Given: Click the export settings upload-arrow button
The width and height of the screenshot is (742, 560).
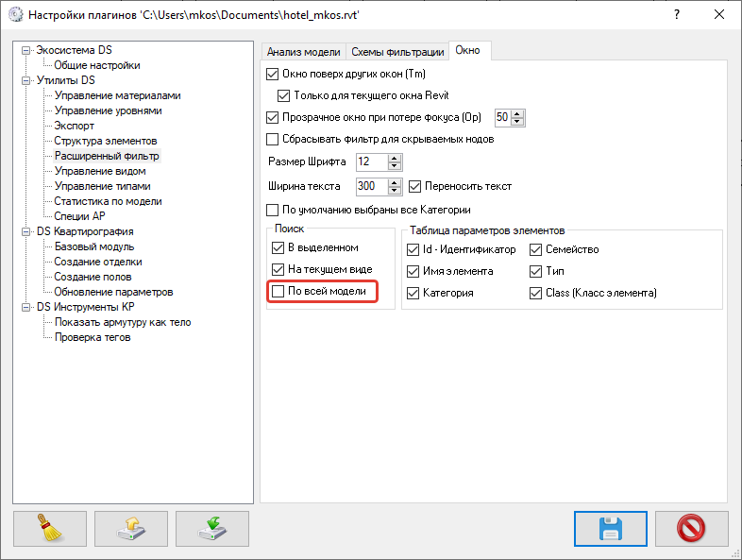Looking at the screenshot, I should (131, 528).
